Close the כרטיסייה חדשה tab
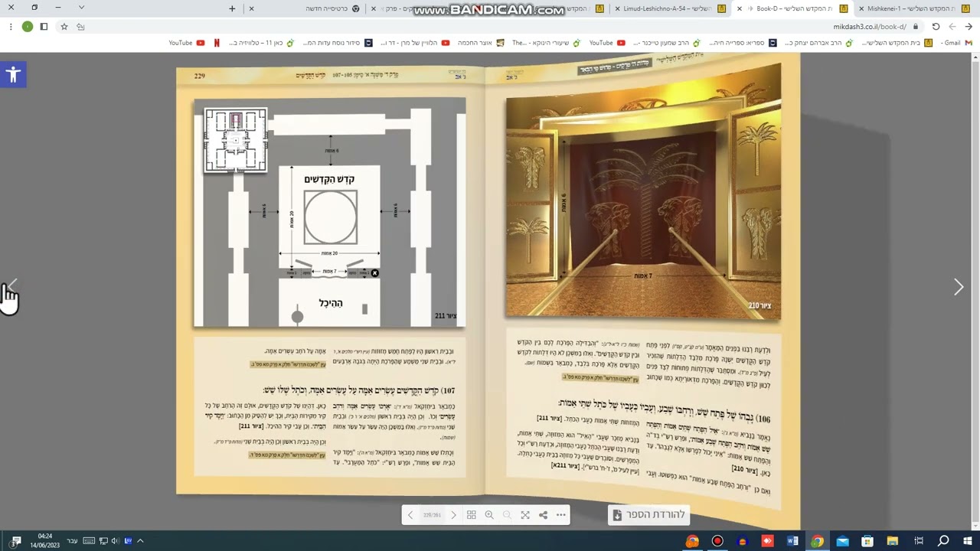Image resolution: width=980 pixels, height=551 pixels. point(251,8)
